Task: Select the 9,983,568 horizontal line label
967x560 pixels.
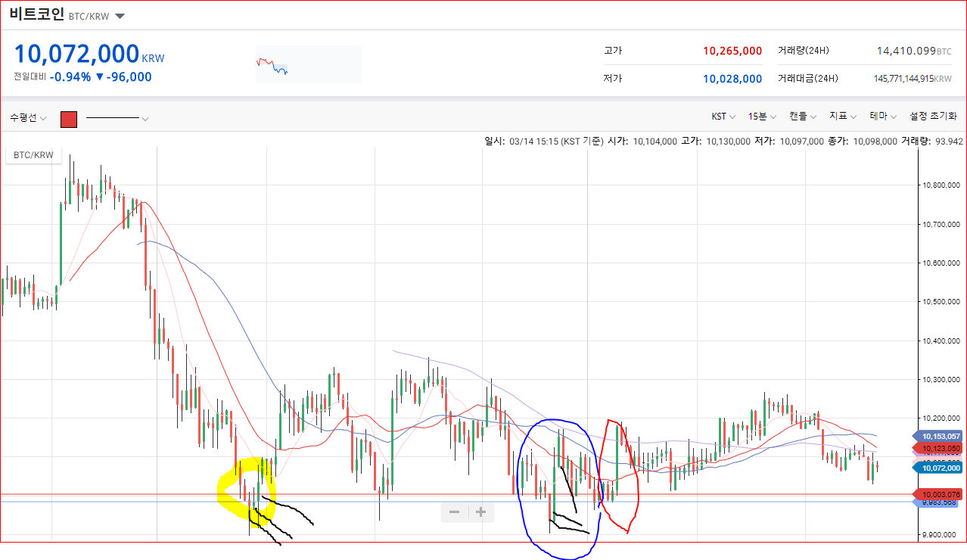Action: (938, 502)
